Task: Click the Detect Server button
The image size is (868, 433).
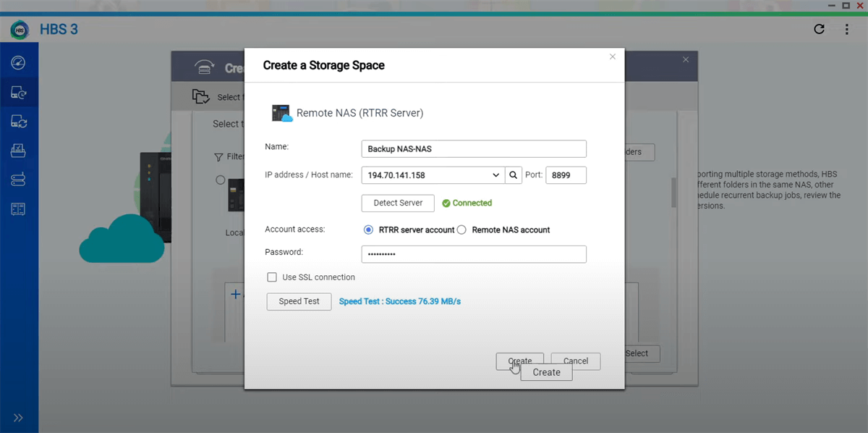Action: pyautogui.click(x=398, y=203)
